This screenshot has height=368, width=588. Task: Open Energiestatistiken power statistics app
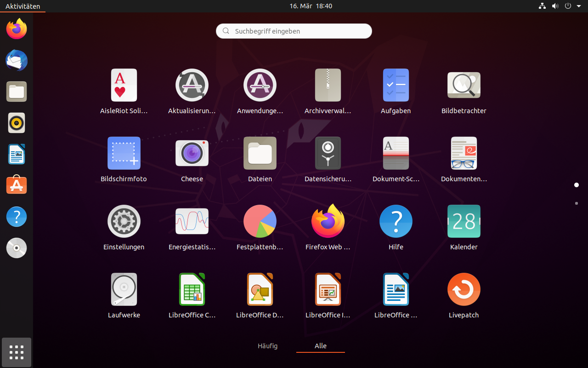coord(192,222)
